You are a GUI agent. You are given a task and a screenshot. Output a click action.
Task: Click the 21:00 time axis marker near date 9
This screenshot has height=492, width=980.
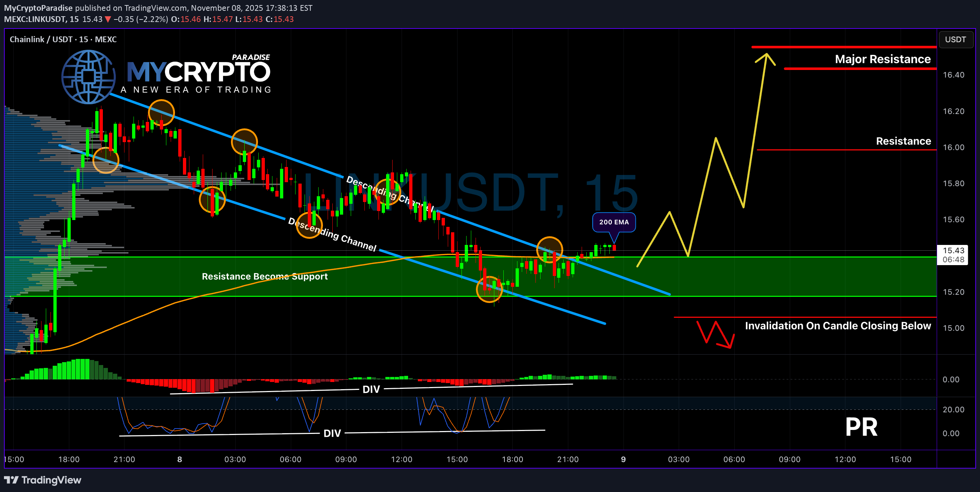[x=568, y=459]
